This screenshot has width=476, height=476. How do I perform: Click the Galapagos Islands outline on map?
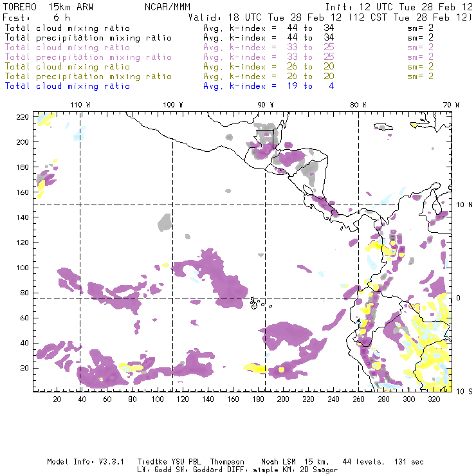click(x=258, y=302)
